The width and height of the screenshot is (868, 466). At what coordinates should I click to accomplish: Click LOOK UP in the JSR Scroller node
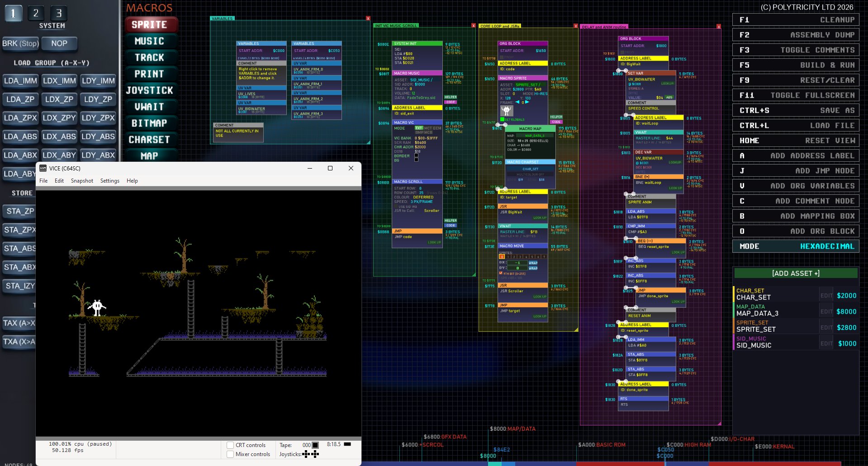click(x=540, y=297)
